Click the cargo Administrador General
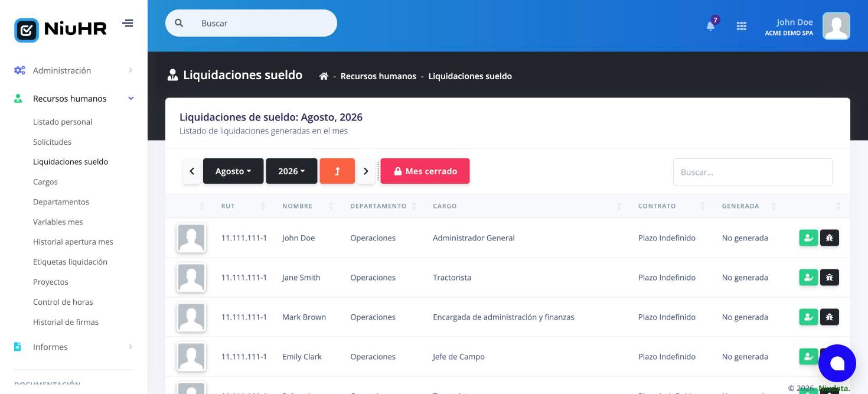The height and width of the screenshot is (394, 868). [474, 238]
